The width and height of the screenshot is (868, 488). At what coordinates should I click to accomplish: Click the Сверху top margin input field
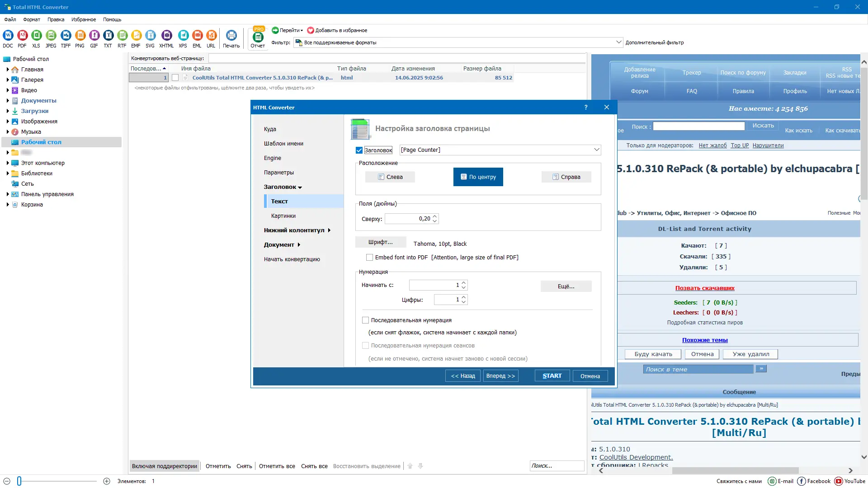point(408,219)
